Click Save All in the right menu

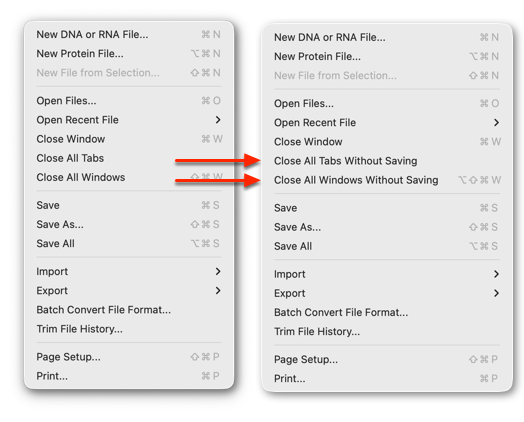pos(387,246)
